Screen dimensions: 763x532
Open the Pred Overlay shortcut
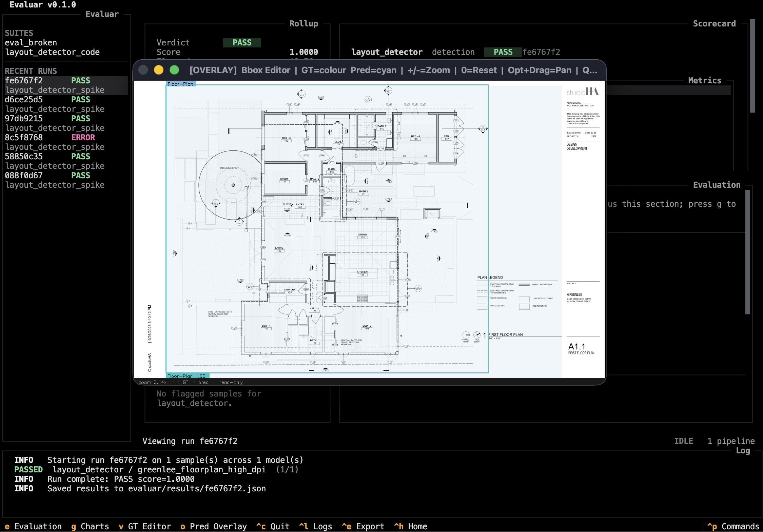[214, 526]
